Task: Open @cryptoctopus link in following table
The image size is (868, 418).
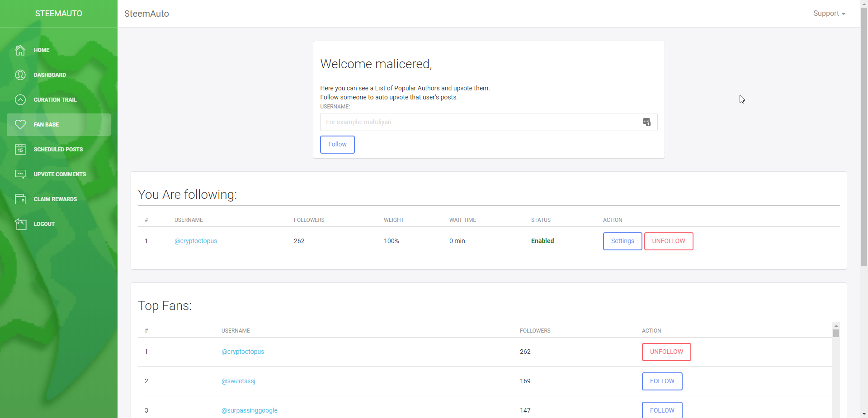Action: 196,241
